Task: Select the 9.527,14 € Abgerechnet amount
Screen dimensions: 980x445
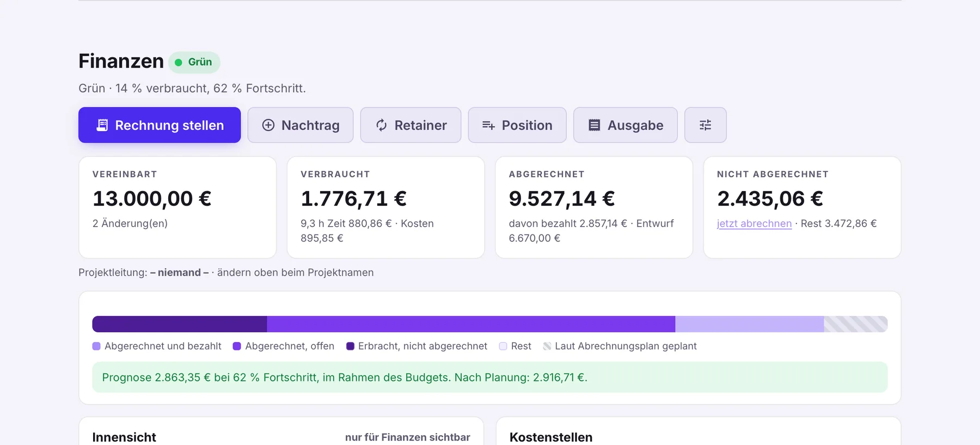Action: [562, 199]
